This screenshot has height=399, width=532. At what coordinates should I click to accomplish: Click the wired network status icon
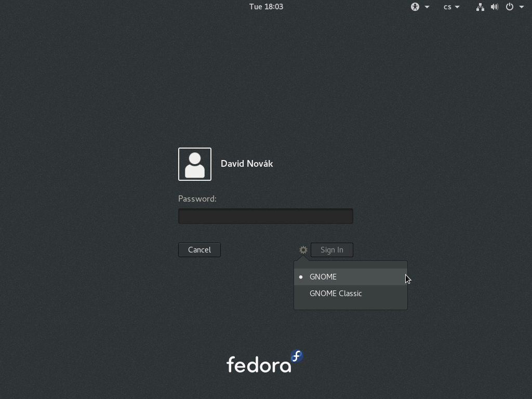pyautogui.click(x=480, y=7)
